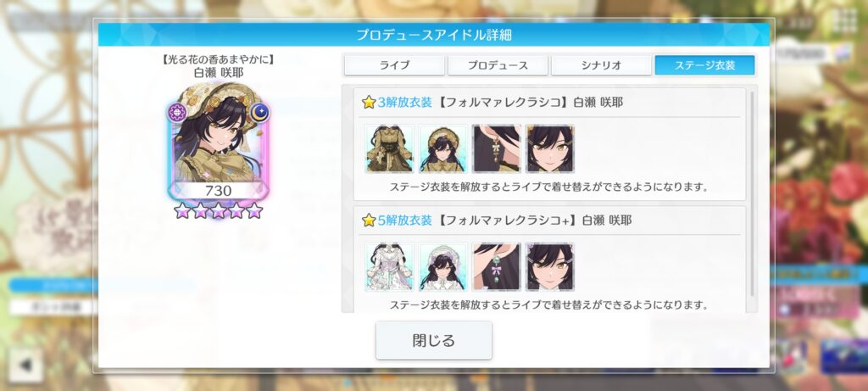View the 3解放 bonnet headpiece thumbnail
Viewport: 868px width, 391px height.
[442, 149]
